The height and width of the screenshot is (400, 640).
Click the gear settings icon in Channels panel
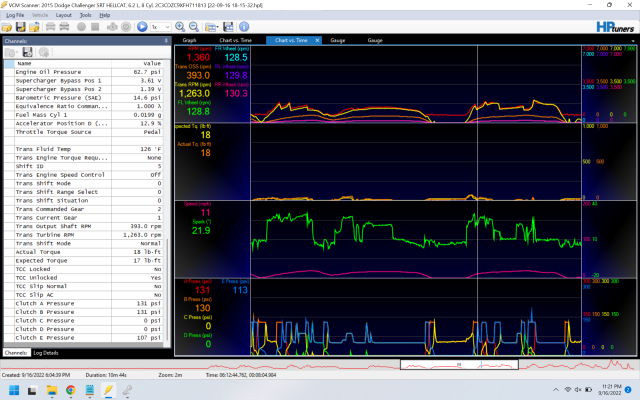(44, 52)
